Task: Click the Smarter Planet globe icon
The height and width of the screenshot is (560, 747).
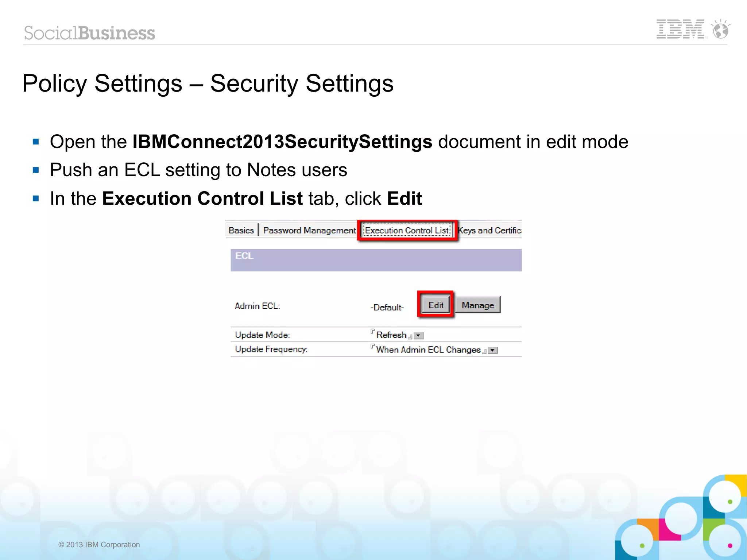Action: point(720,29)
